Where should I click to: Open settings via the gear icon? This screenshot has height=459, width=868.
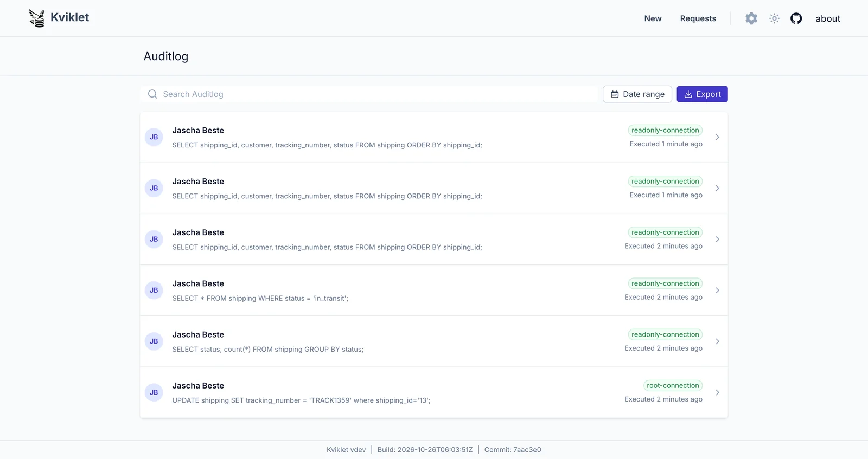(x=751, y=18)
